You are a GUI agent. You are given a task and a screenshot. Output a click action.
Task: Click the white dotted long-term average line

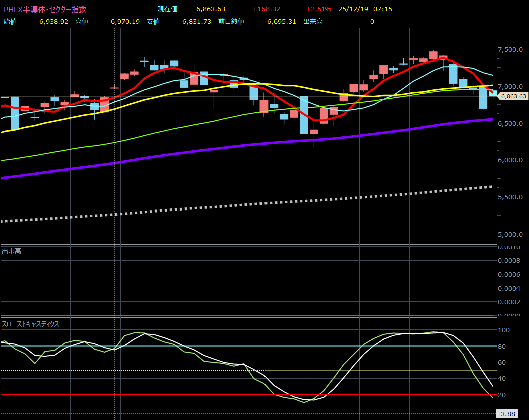[250, 203]
